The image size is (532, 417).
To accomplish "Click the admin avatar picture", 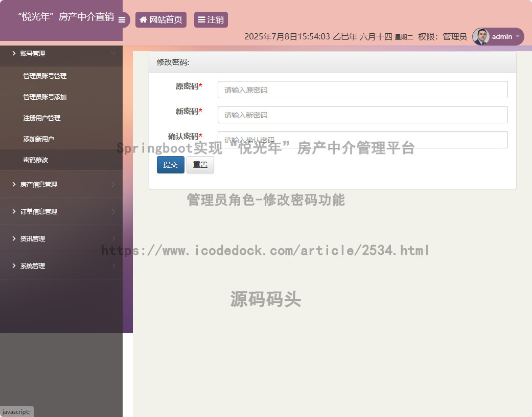I will 481,37.
